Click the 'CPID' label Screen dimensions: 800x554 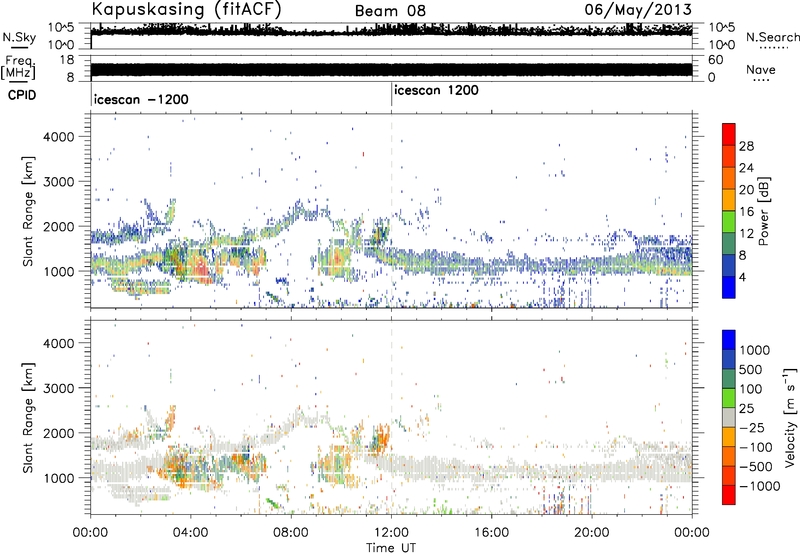tap(22, 95)
